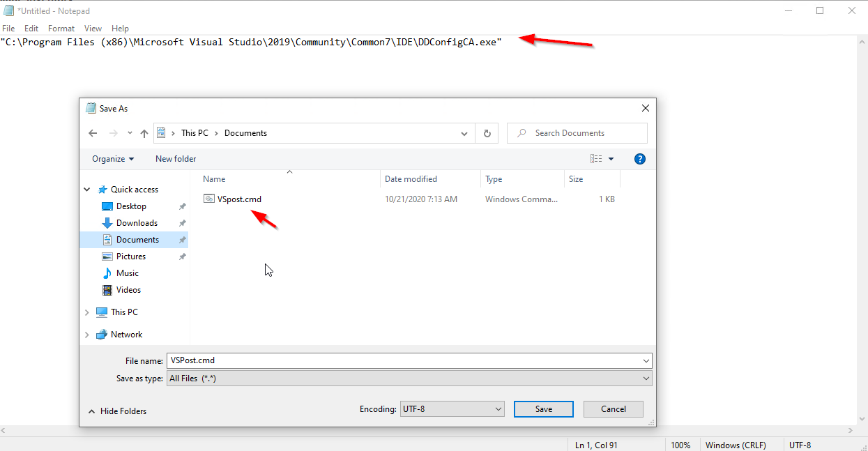Click the Music note icon in navigation pane

[x=107, y=273]
